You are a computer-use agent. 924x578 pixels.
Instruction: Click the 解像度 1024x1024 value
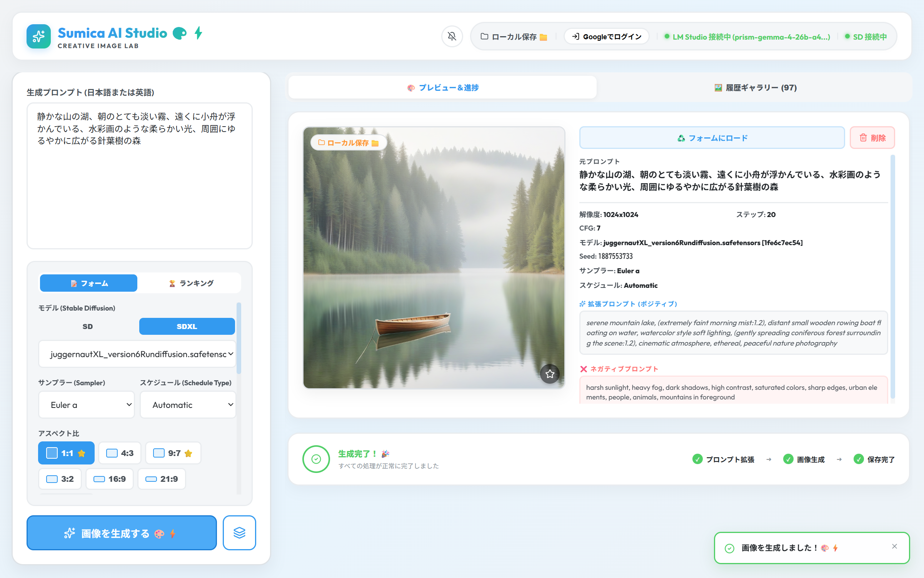point(620,215)
